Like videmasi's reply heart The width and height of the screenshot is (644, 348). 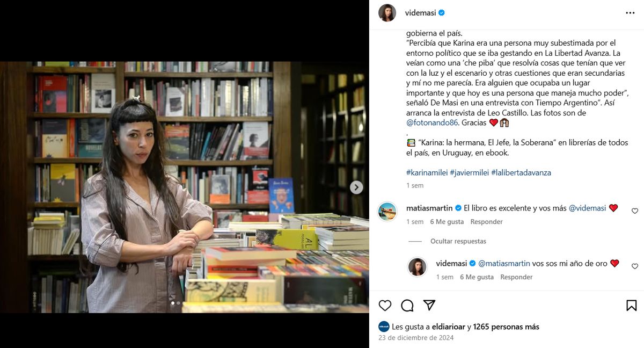pyautogui.click(x=635, y=266)
